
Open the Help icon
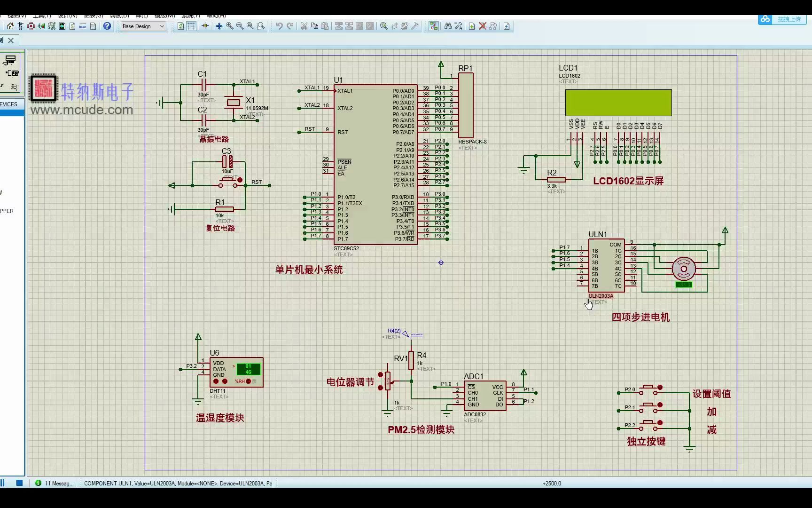tap(107, 26)
